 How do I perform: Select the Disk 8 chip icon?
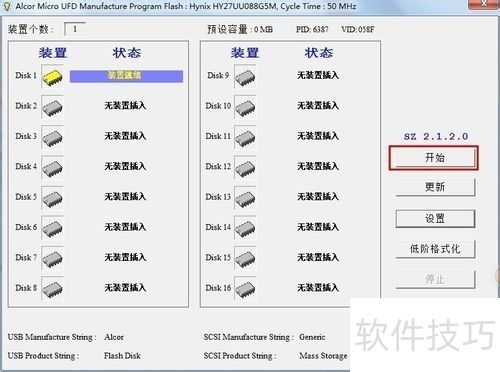52,289
